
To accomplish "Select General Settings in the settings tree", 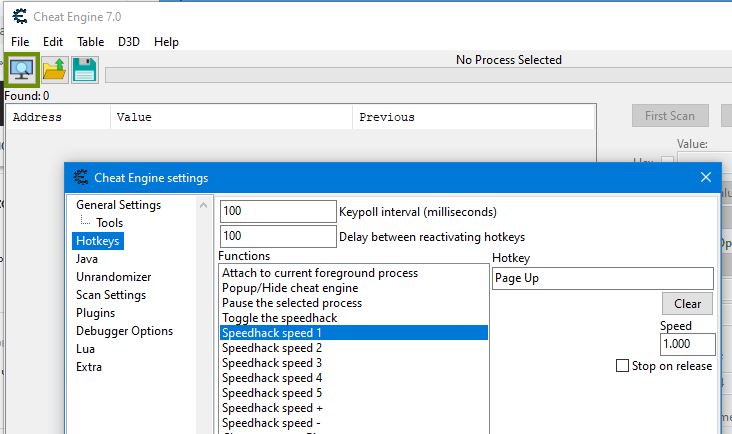I will pos(119,205).
